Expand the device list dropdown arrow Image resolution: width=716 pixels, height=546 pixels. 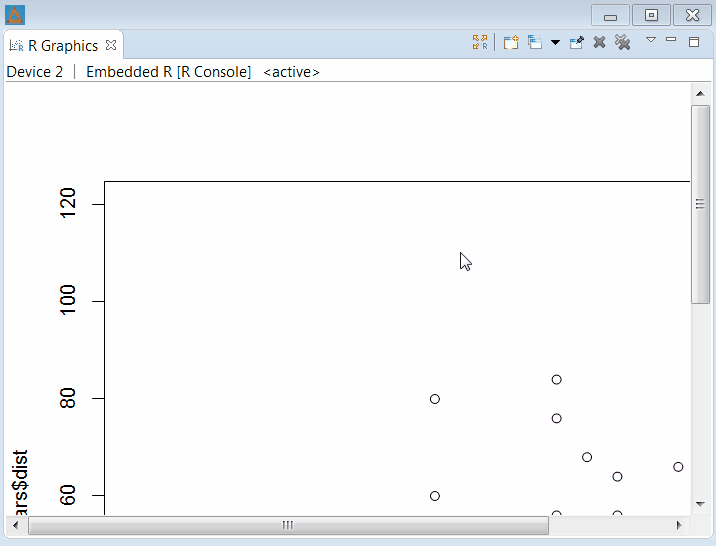[555, 42]
